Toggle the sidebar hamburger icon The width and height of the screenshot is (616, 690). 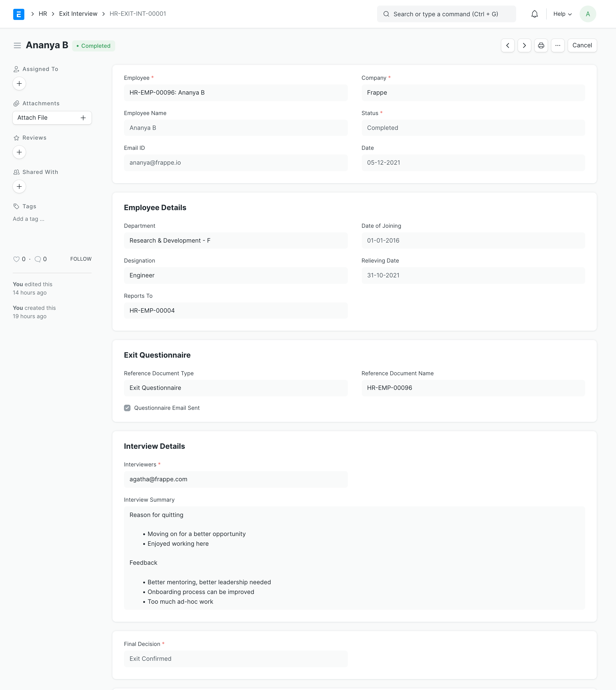(x=17, y=45)
